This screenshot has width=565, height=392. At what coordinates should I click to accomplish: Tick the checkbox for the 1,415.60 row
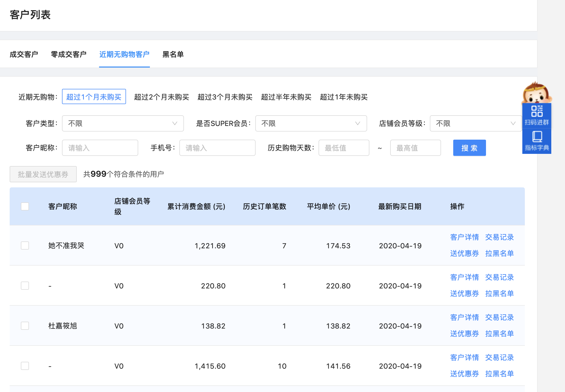25,366
